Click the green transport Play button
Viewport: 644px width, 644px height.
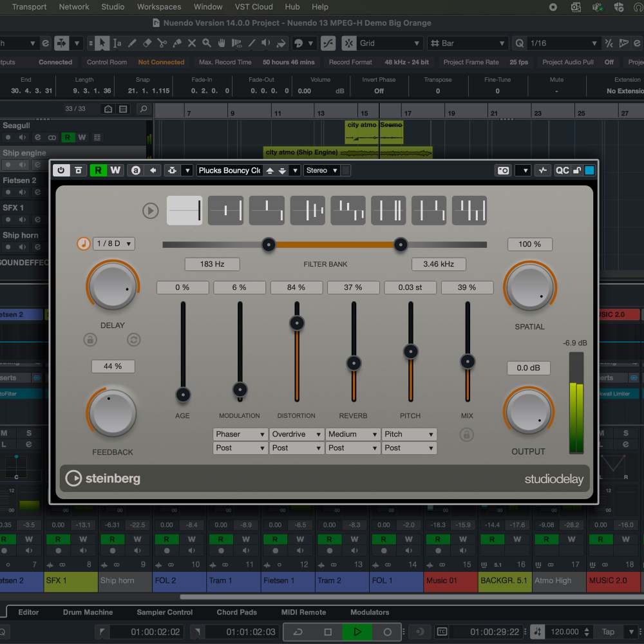[357, 632]
